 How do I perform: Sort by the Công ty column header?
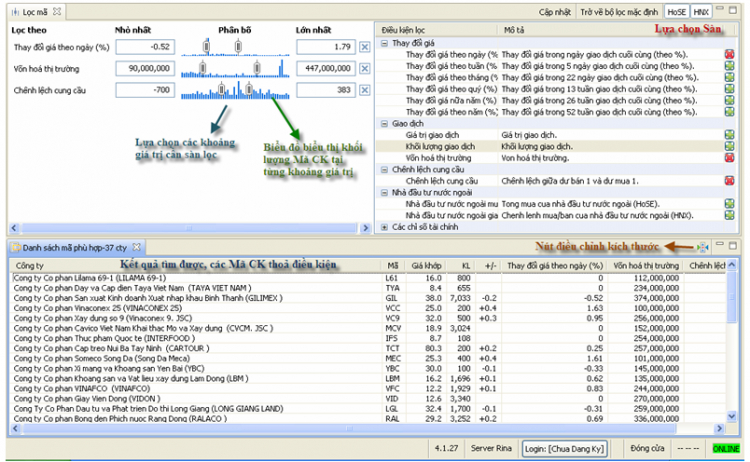[x=195, y=265]
